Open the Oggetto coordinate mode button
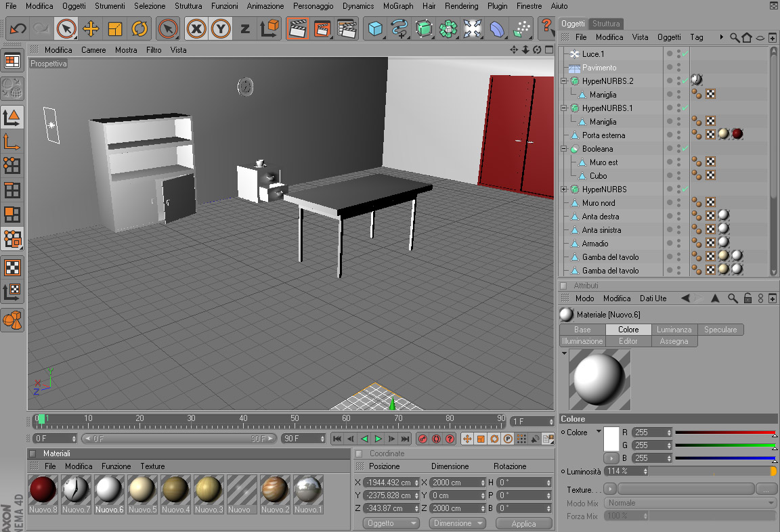 391,523
